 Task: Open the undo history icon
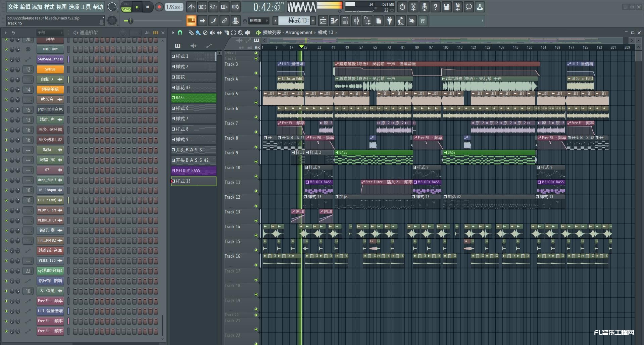point(402,7)
